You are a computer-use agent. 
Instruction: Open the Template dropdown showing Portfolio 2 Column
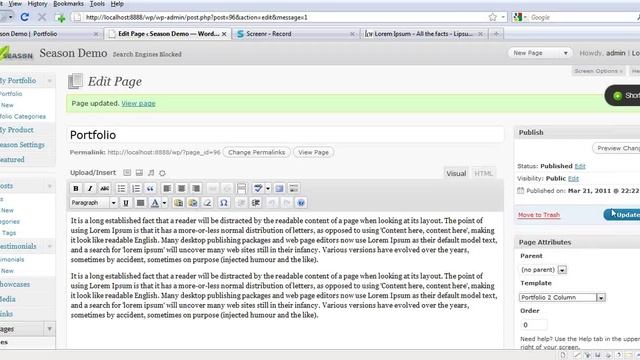[x=562, y=298]
